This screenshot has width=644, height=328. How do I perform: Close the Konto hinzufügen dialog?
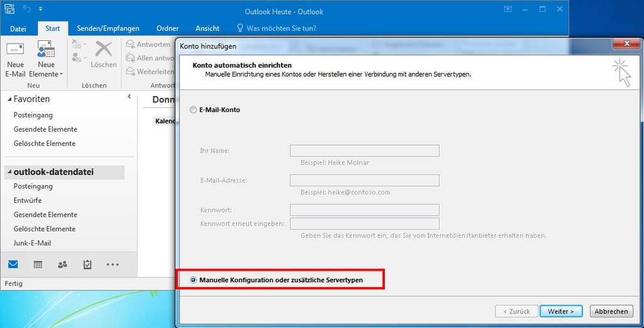pos(627,43)
